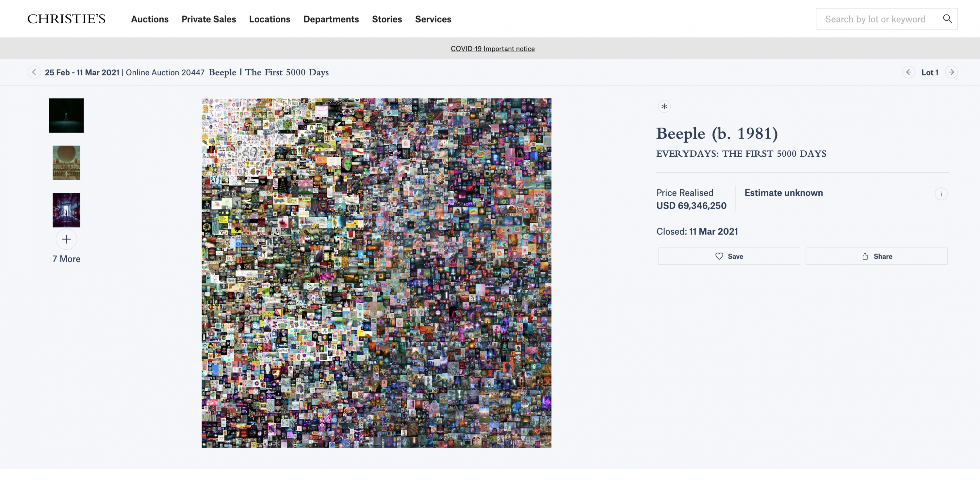Screen dimensions: 980x484
Task: Open the main Everydays collage image
Action: (376, 273)
